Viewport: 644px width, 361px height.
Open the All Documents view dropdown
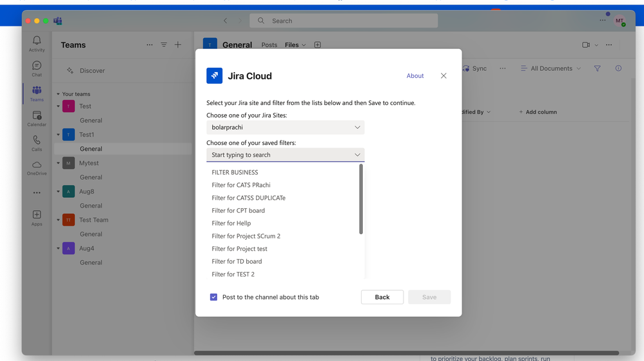click(x=551, y=68)
